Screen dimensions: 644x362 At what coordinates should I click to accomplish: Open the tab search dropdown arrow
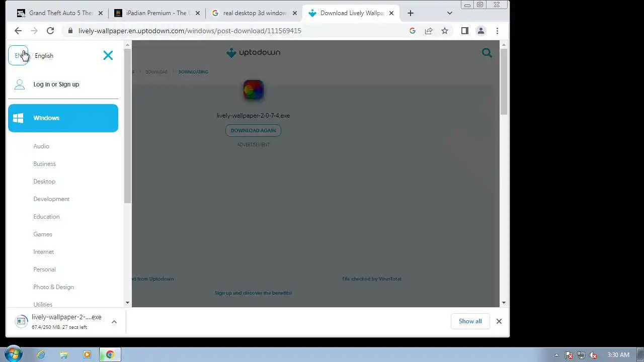(x=450, y=13)
